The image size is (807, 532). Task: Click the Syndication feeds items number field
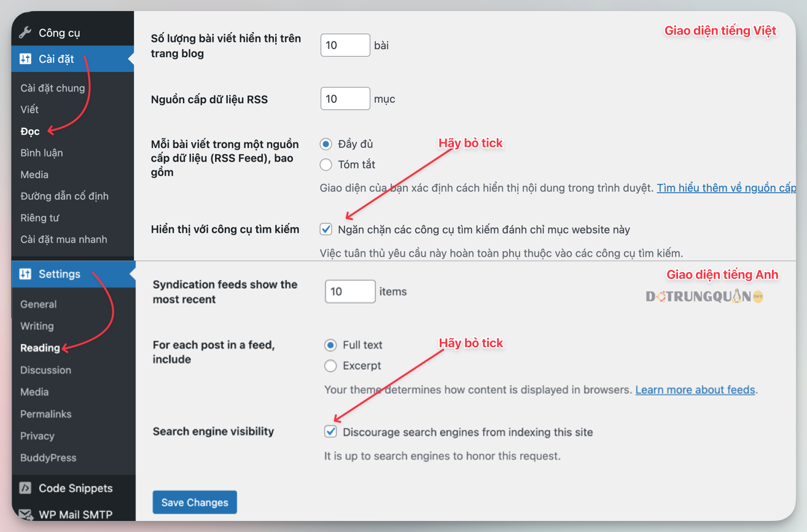click(x=350, y=292)
